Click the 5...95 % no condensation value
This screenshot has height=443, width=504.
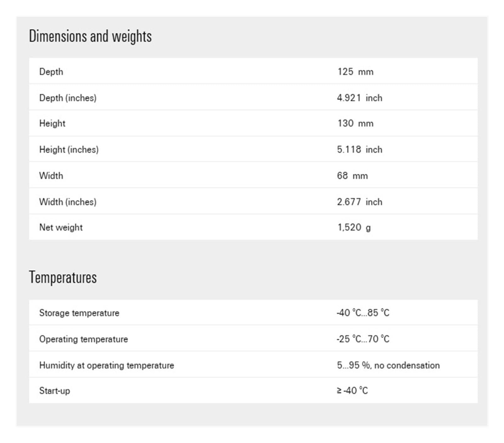click(388, 365)
